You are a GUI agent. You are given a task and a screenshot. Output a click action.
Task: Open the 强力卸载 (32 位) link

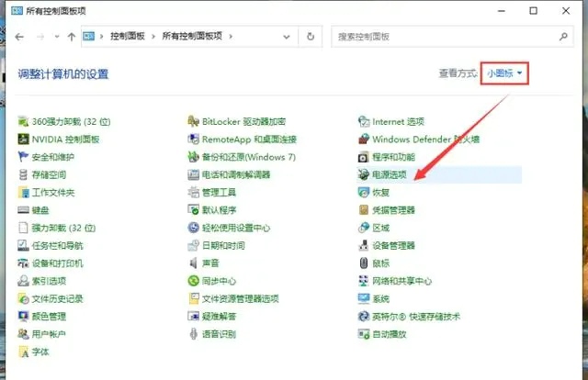click(63, 228)
